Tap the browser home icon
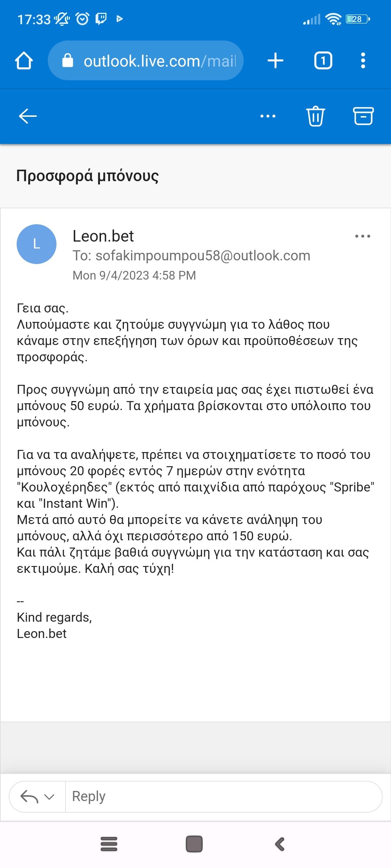 24,61
